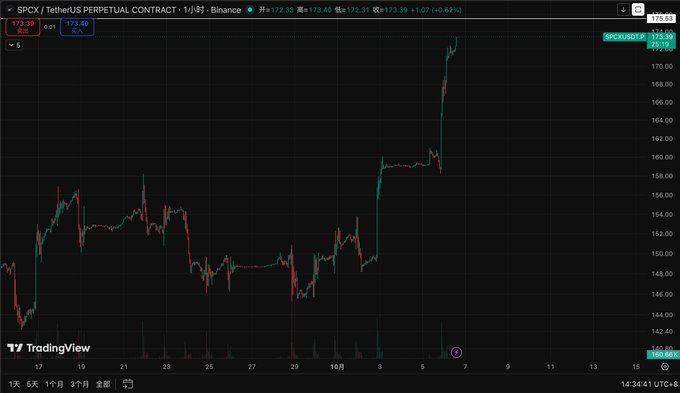This screenshot has width=680, height=393.
Task: Click the white 175.53 crosshair price label
Action: click(662, 19)
